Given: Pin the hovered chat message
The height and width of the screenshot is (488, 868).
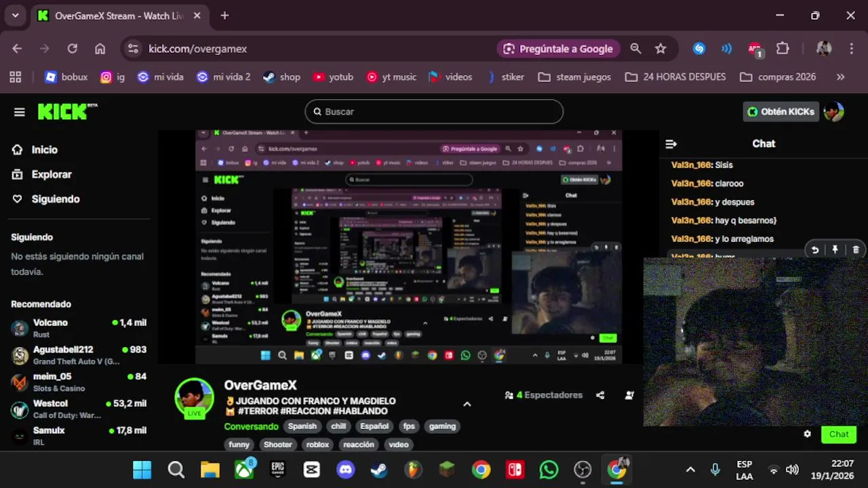Looking at the screenshot, I should coord(835,249).
